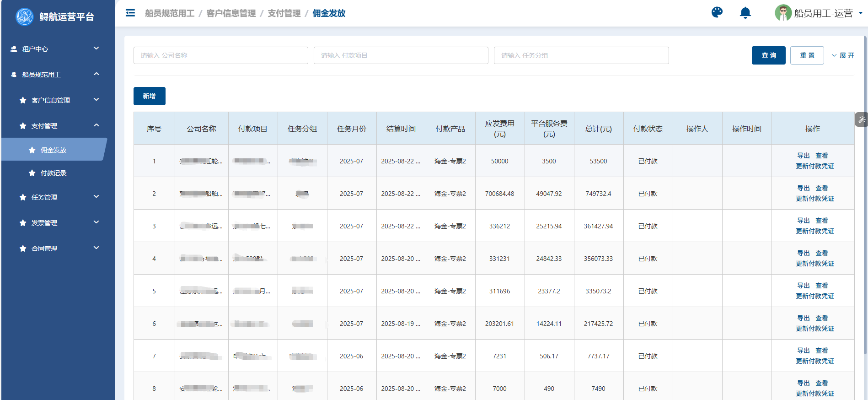
Task: Open the user account dropdown arrow
Action: point(861,13)
